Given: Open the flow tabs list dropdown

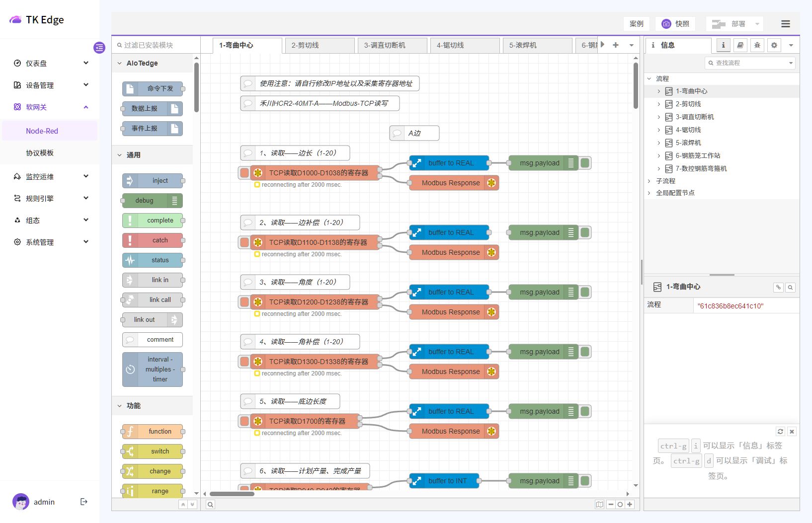Looking at the screenshot, I should 632,45.
